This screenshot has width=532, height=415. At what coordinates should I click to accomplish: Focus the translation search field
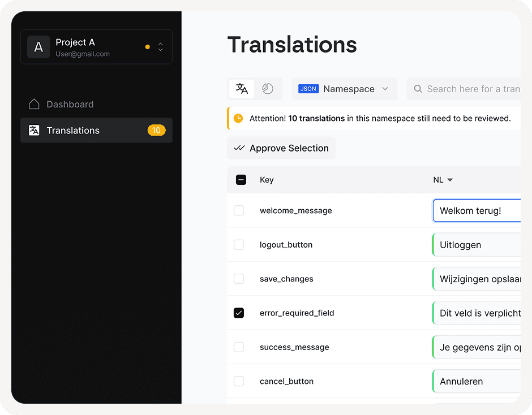(x=464, y=89)
